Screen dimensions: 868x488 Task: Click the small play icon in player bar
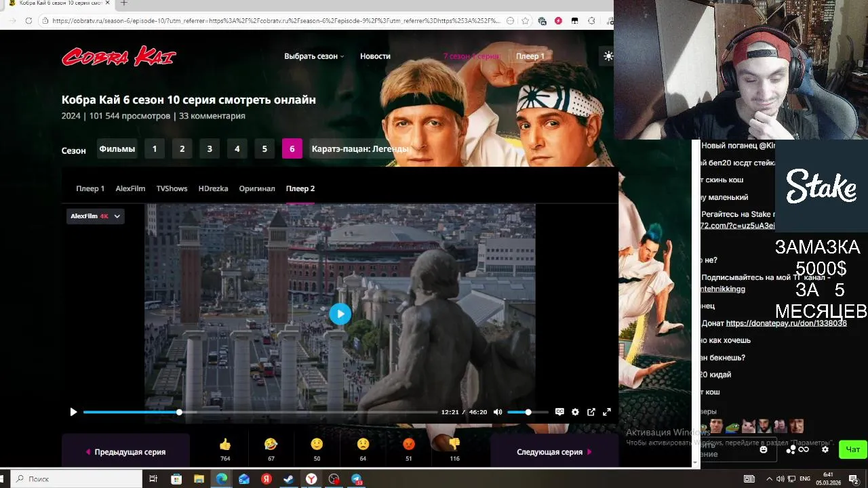[x=73, y=412]
